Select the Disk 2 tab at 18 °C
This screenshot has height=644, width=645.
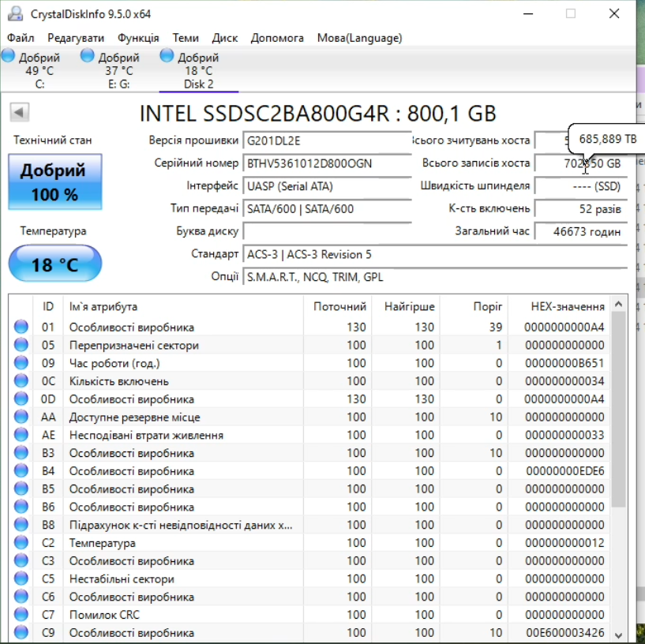(x=199, y=70)
